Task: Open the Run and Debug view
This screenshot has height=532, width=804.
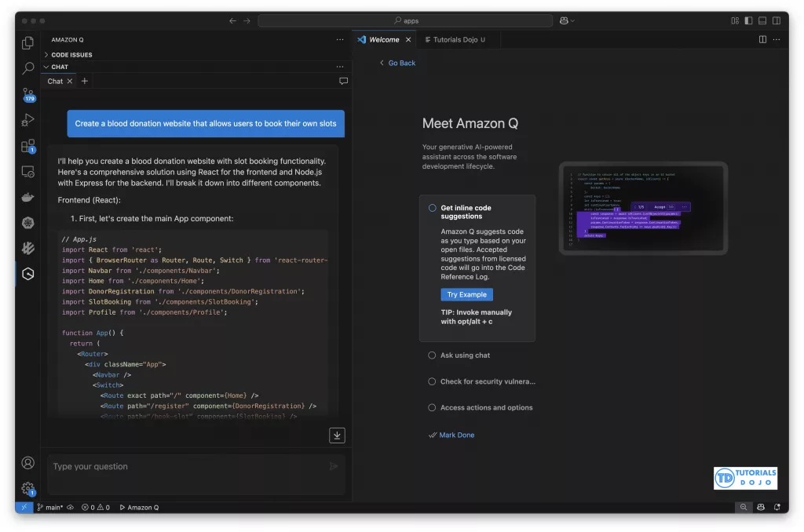Action: 28,120
